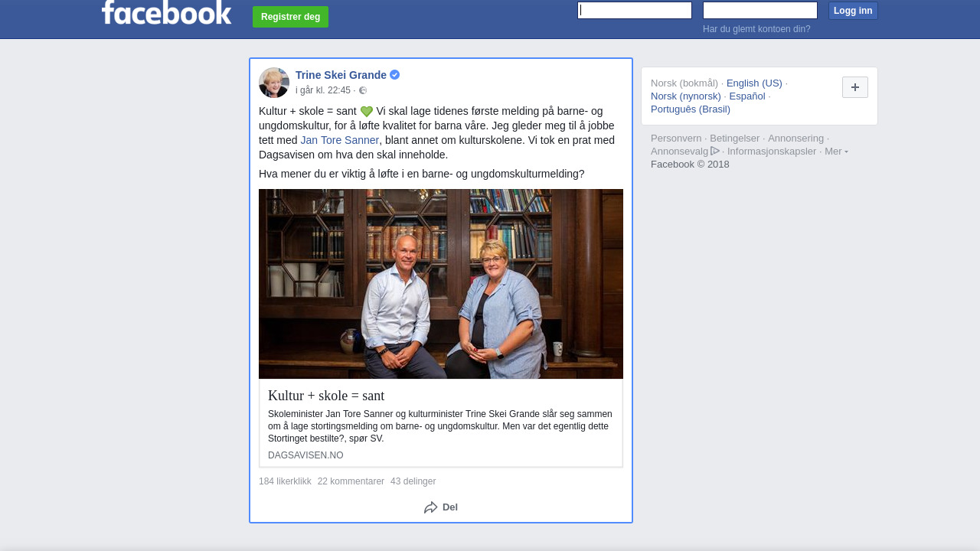Open the Jan Tore Sanner mention link

340,140
